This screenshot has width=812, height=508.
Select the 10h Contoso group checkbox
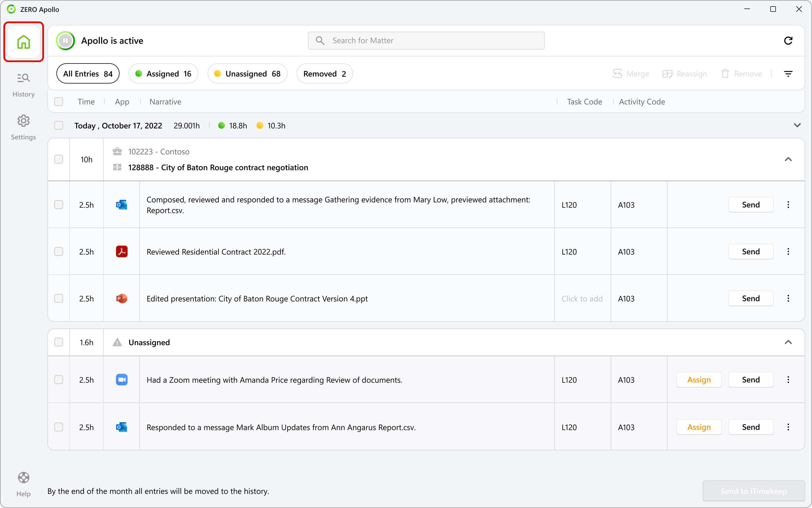pyautogui.click(x=59, y=159)
